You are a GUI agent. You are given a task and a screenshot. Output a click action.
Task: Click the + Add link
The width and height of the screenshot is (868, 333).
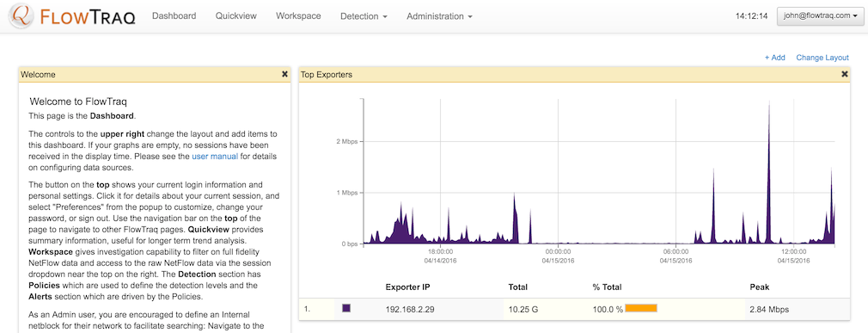pos(774,58)
